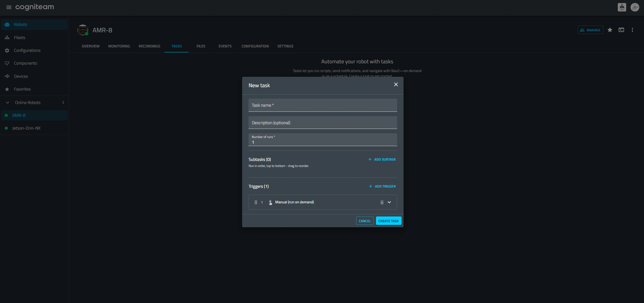Click the Devices sidebar icon

click(x=7, y=76)
